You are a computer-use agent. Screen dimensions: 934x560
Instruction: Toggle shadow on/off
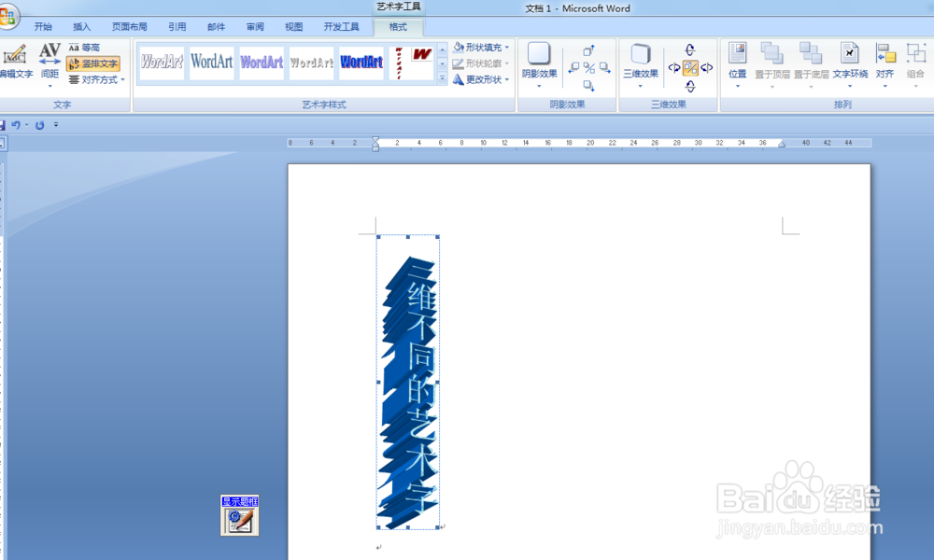point(589,68)
